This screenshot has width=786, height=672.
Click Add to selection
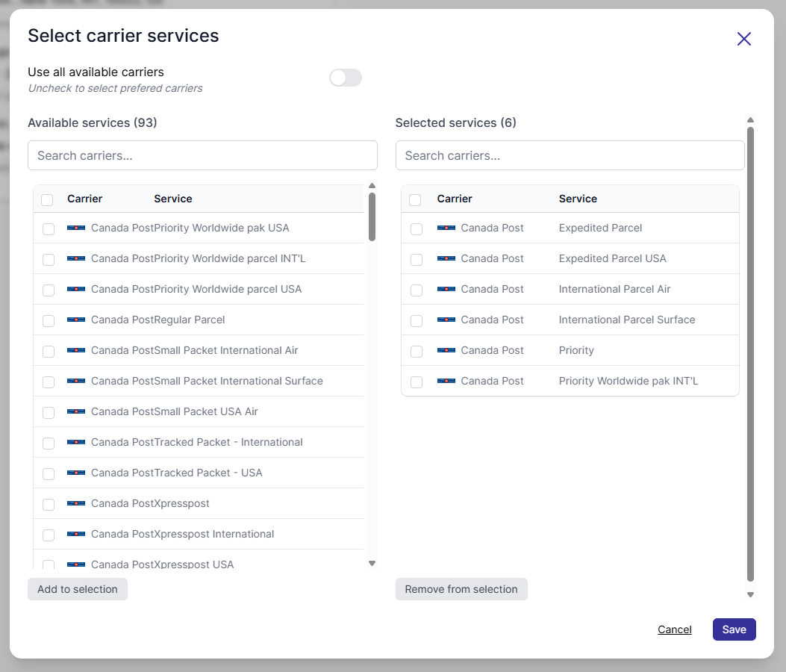click(77, 589)
